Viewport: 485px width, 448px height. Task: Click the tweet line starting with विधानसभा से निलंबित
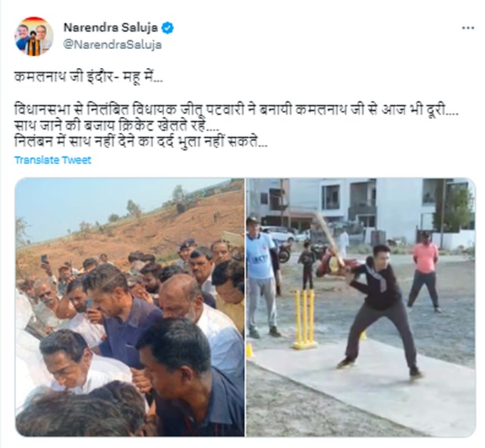236,109
